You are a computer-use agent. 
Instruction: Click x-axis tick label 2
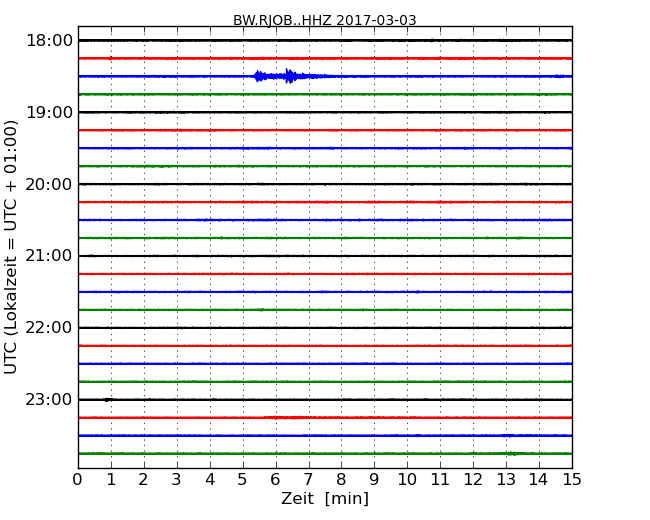143,480
